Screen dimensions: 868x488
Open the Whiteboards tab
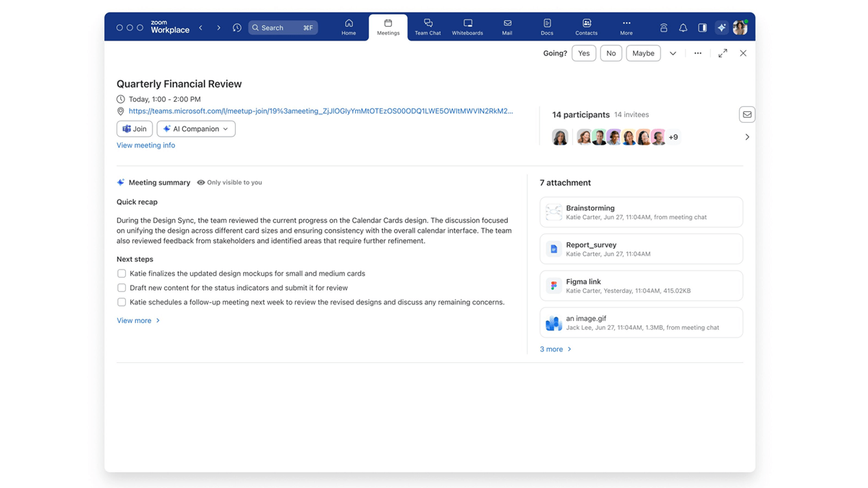click(x=467, y=27)
